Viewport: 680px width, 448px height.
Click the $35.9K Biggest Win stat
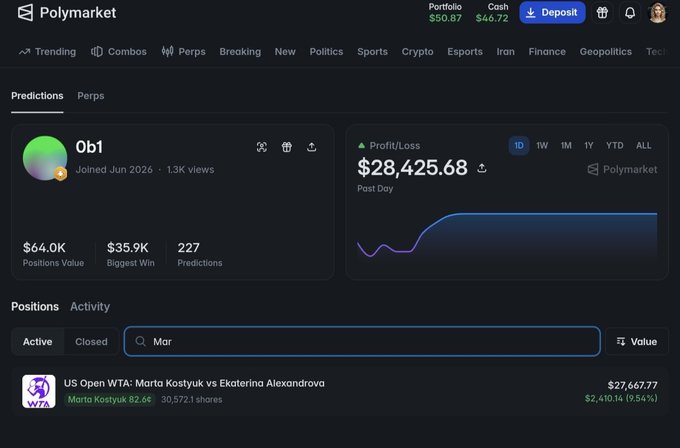coord(131,254)
